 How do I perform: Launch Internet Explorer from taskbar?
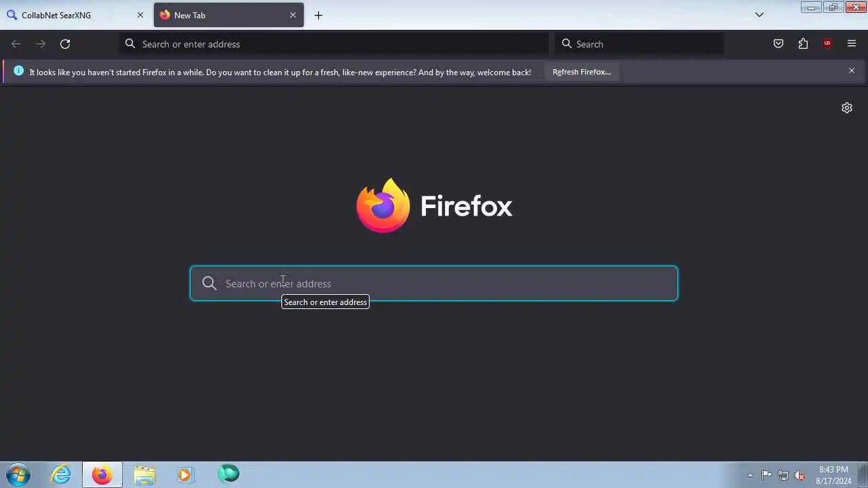(x=61, y=474)
